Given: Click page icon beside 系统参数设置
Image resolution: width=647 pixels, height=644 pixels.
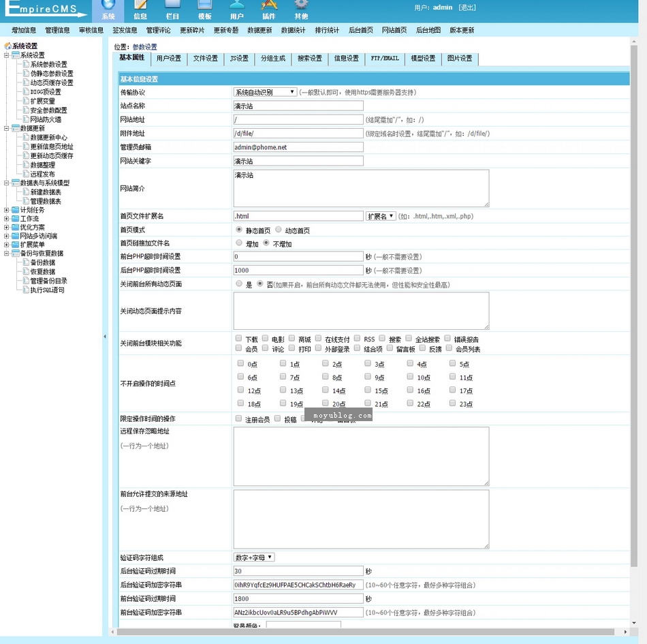Looking at the screenshot, I should click(x=26, y=64).
